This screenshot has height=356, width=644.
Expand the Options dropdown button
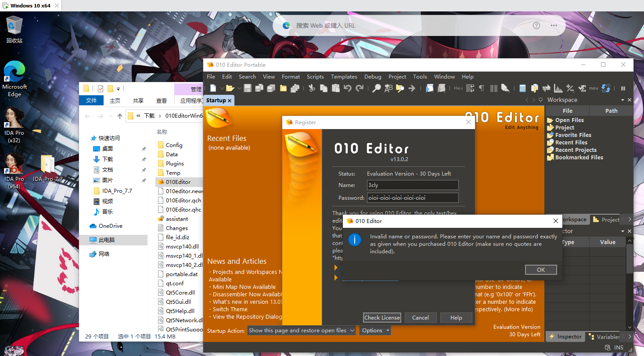375,331
